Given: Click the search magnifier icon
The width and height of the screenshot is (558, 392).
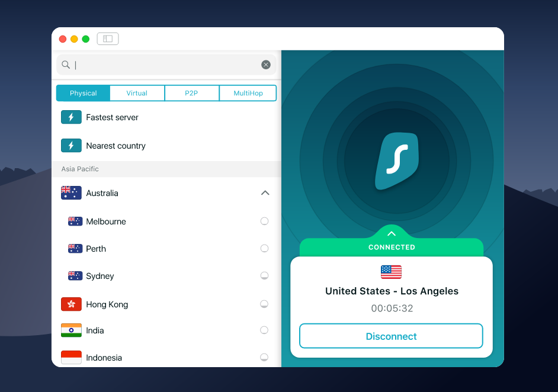Looking at the screenshot, I should coord(66,65).
